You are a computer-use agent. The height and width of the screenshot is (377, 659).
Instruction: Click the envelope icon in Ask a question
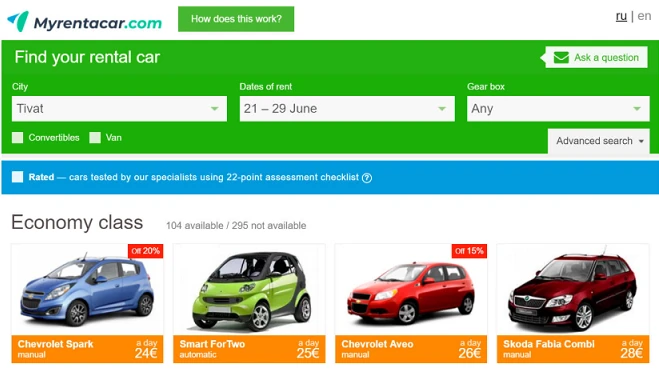coord(561,57)
